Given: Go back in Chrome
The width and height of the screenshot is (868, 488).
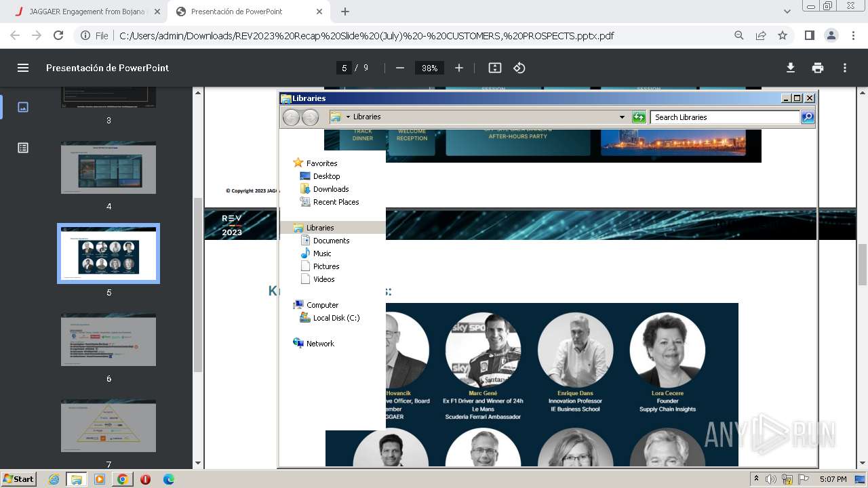Looking at the screenshot, I should [x=15, y=35].
